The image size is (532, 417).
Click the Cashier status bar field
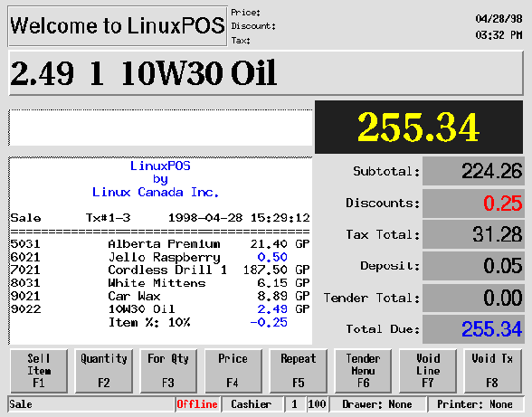click(252, 404)
